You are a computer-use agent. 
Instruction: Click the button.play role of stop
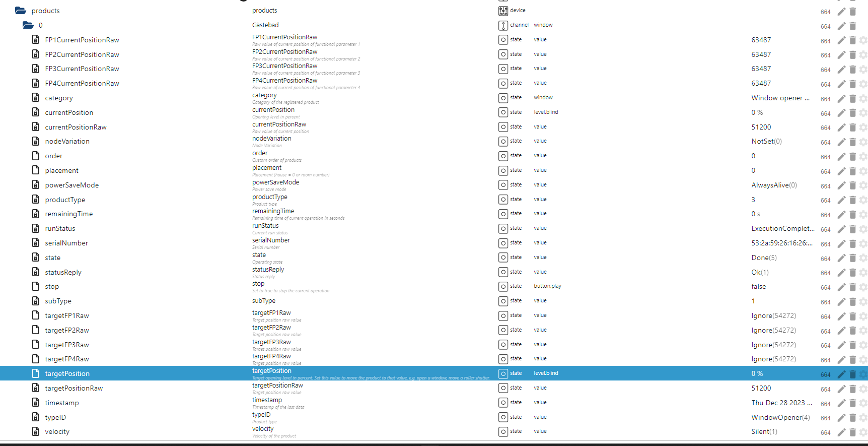[x=548, y=286]
